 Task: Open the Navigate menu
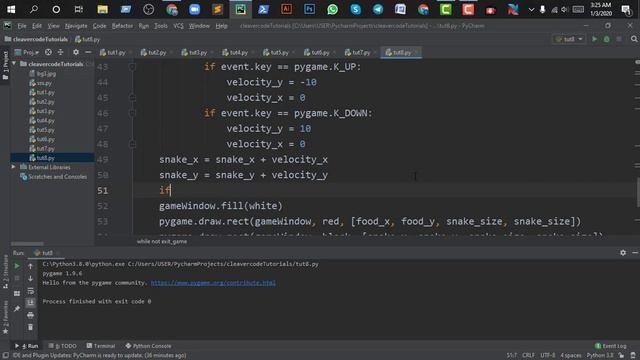(76, 26)
